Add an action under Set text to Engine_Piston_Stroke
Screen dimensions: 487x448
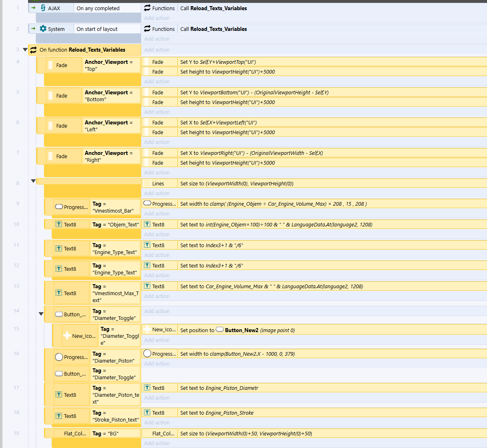[x=157, y=422]
